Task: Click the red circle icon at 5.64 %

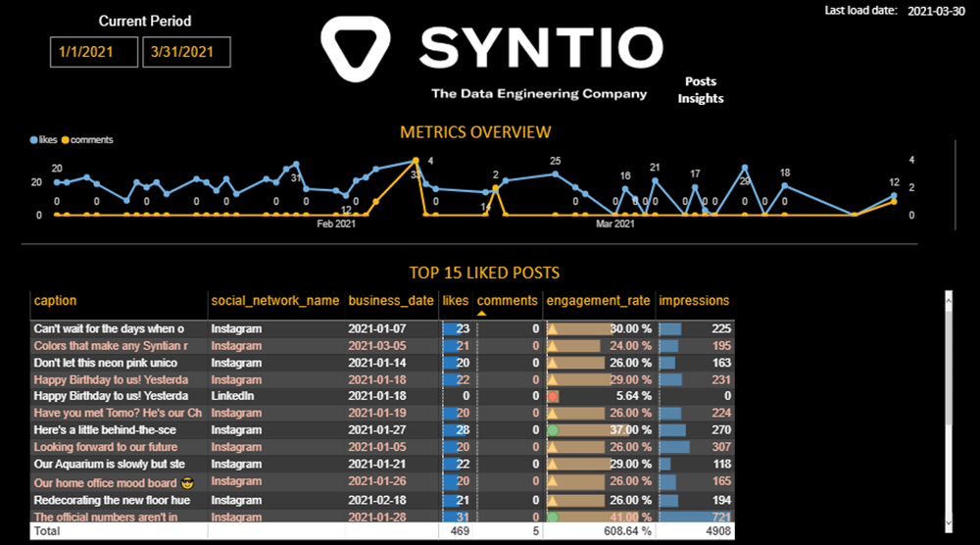Action: coord(553,396)
